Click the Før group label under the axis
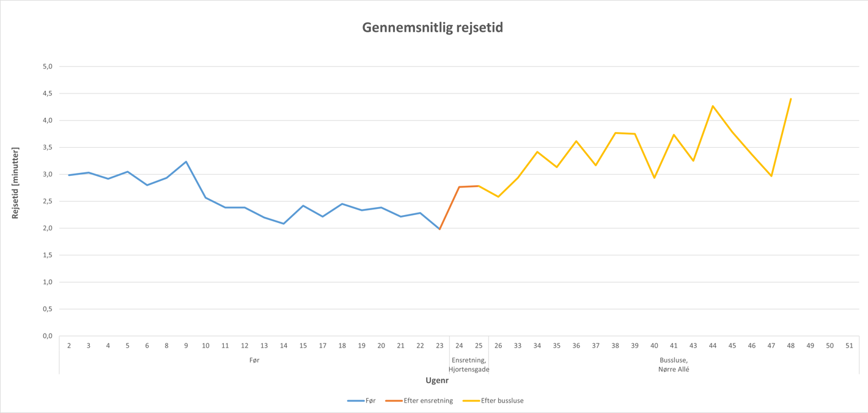 click(254, 360)
